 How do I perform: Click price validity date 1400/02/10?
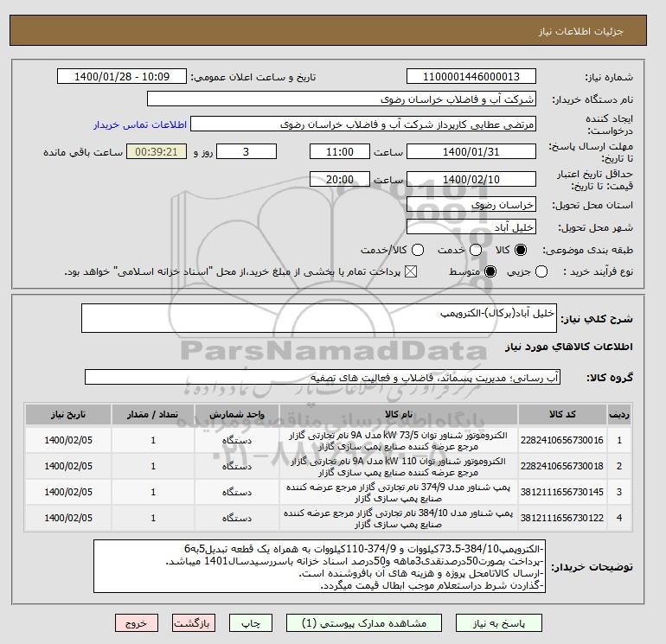(x=471, y=179)
